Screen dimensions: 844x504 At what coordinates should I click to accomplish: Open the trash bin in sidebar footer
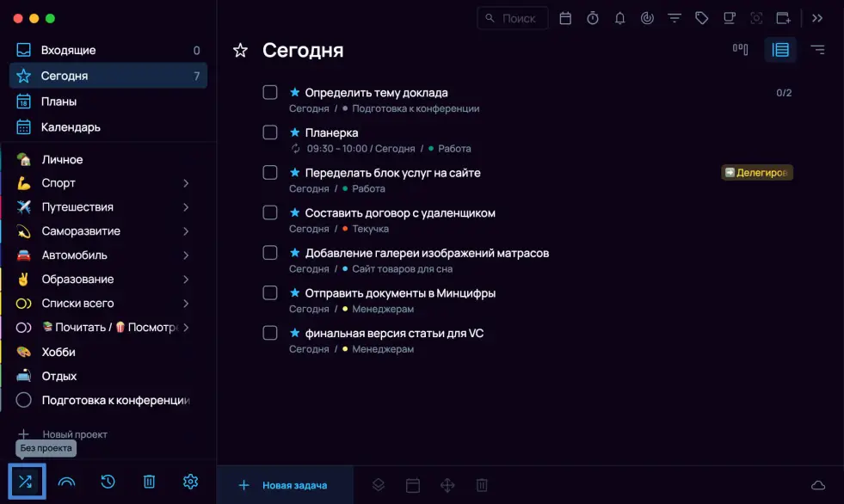149,482
